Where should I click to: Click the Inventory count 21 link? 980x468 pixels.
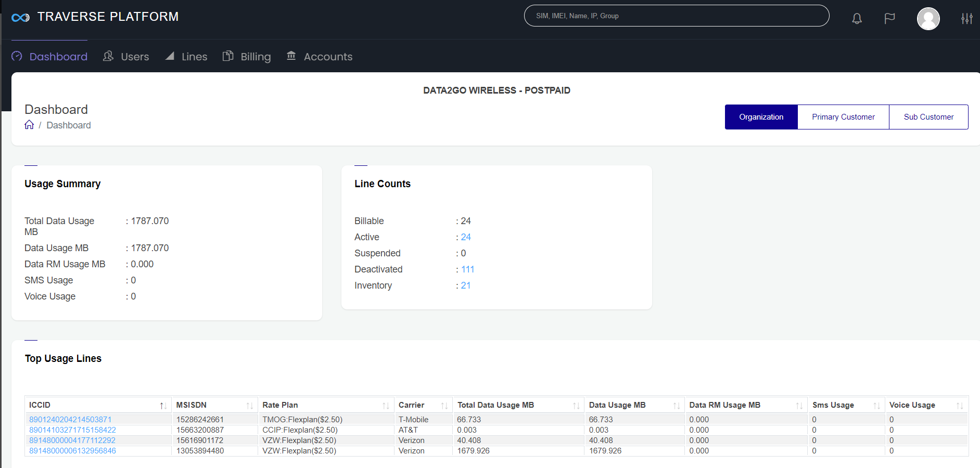(466, 285)
